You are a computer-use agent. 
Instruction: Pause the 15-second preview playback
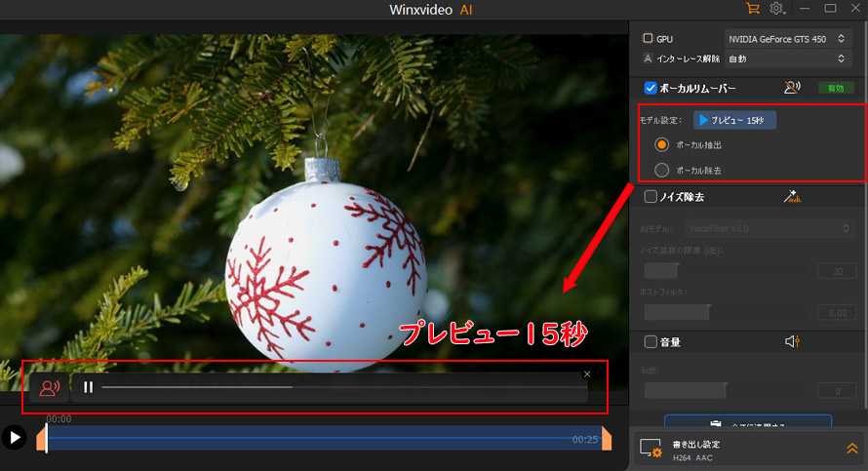click(x=88, y=387)
